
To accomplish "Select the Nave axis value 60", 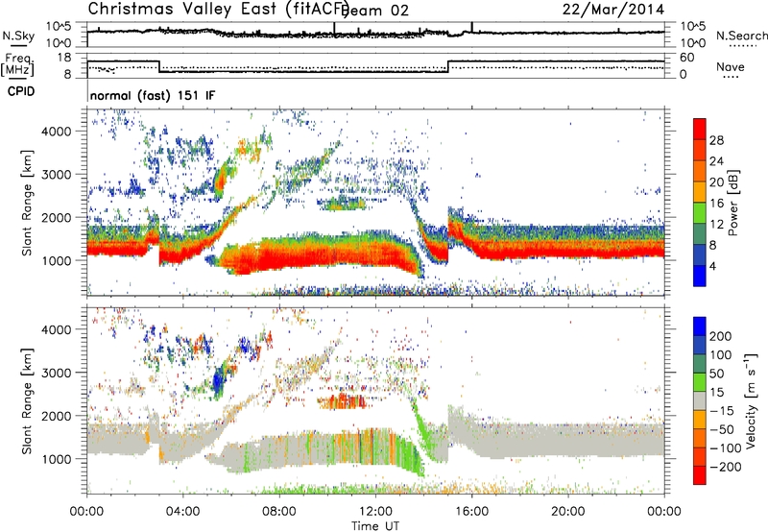I will tap(687, 58).
